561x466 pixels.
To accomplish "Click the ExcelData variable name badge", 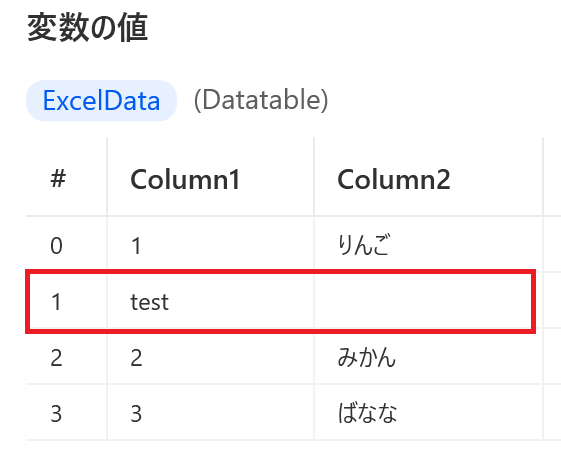I will (x=101, y=101).
